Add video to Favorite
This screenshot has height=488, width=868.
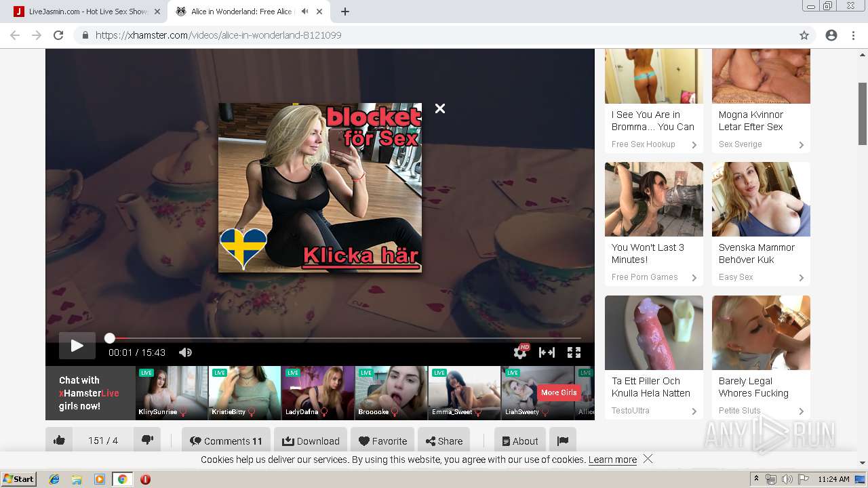point(382,441)
